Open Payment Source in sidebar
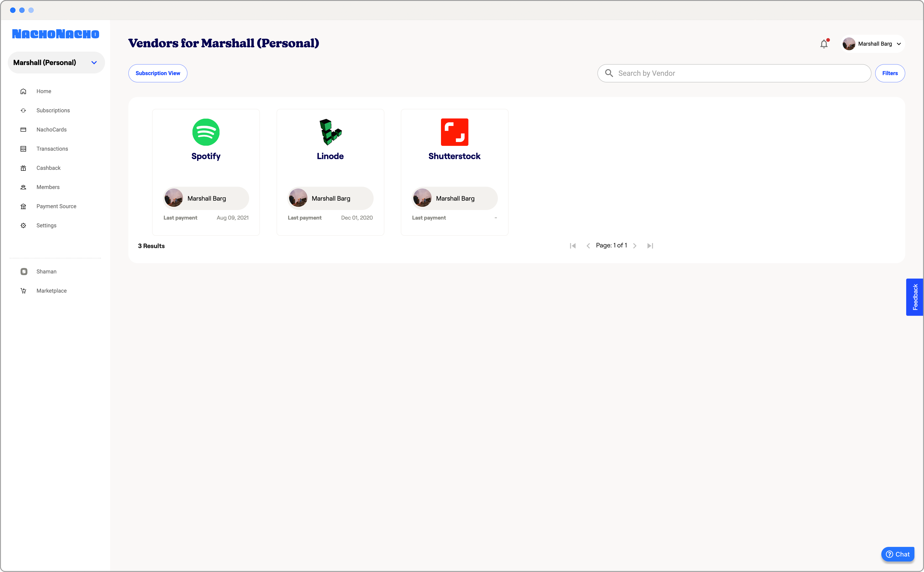The height and width of the screenshot is (572, 924). (56, 207)
